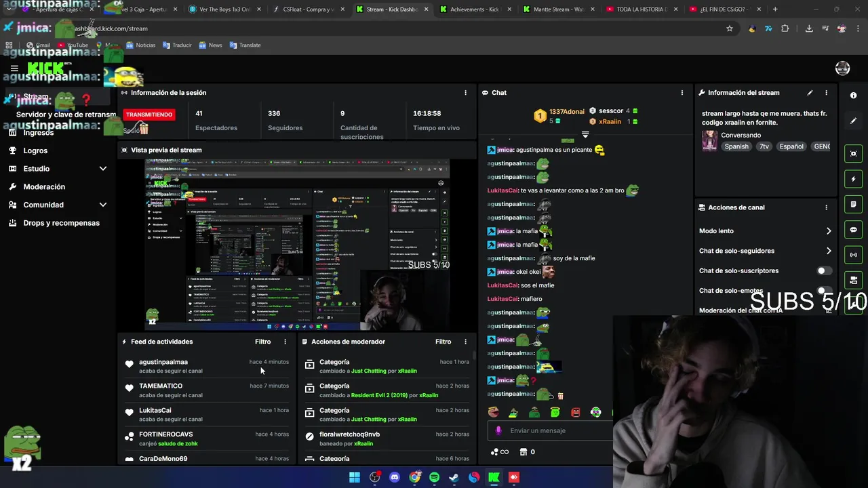
Task: Click LukitasCai in activity feed
Action: pyautogui.click(x=155, y=410)
